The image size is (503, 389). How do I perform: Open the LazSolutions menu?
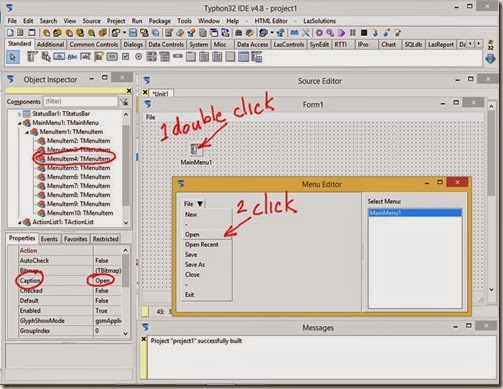[x=319, y=21]
